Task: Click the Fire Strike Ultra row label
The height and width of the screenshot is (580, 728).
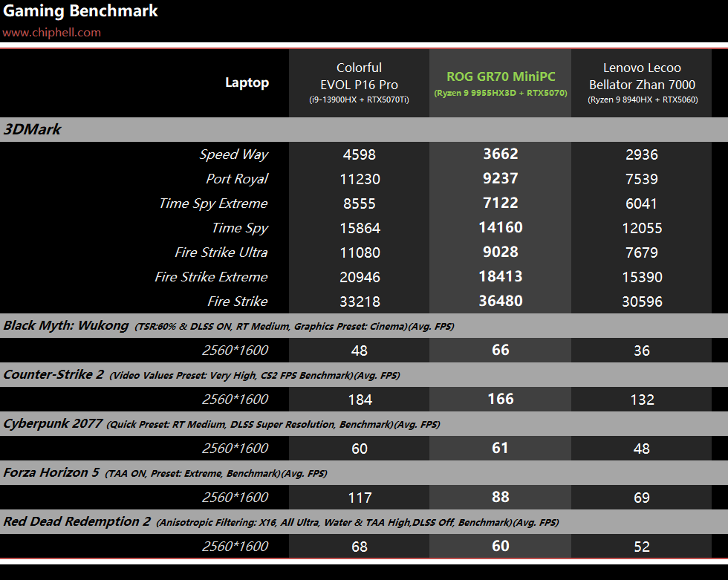Action: (221, 252)
